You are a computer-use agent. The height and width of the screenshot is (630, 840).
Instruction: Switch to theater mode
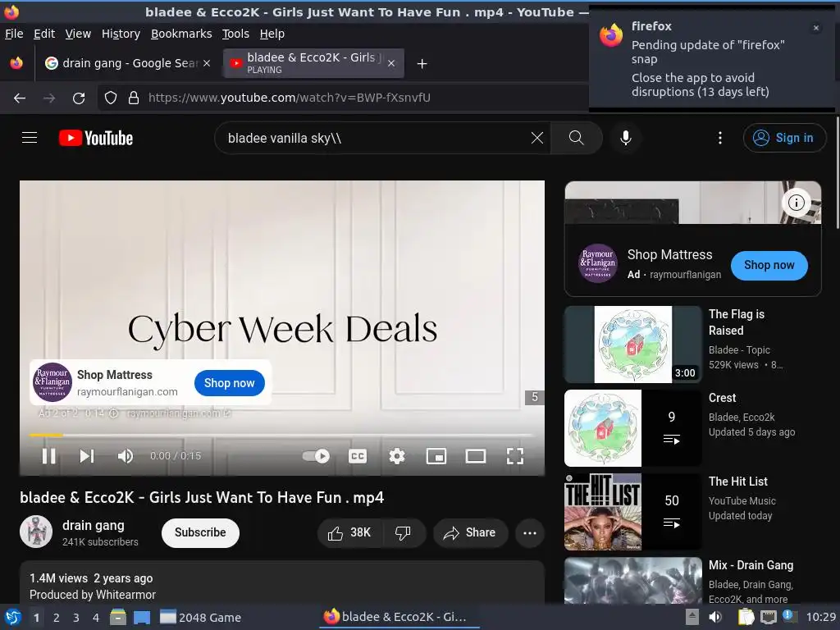click(476, 456)
